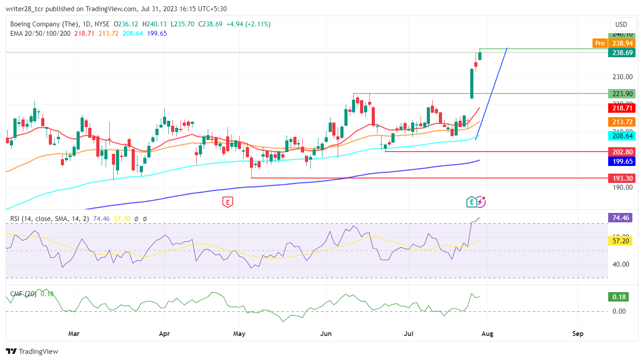Click the 230.00 price axis label
Screen dimensions: 644x361
pos(623,76)
